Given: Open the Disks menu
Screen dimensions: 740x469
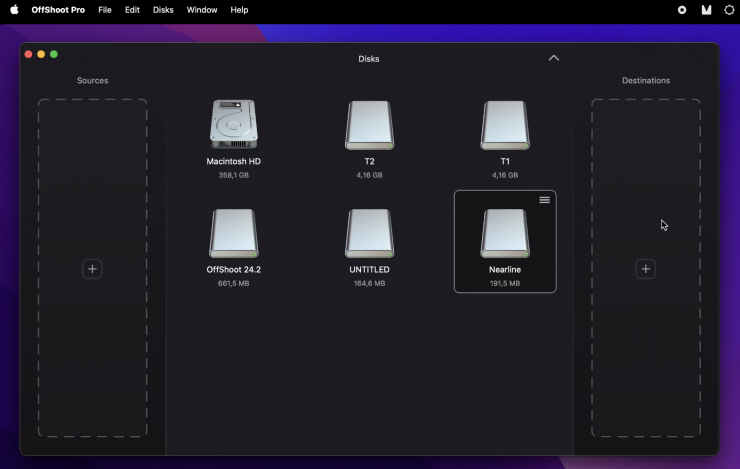Looking at the screenshot, I should (x=163, y=10).
